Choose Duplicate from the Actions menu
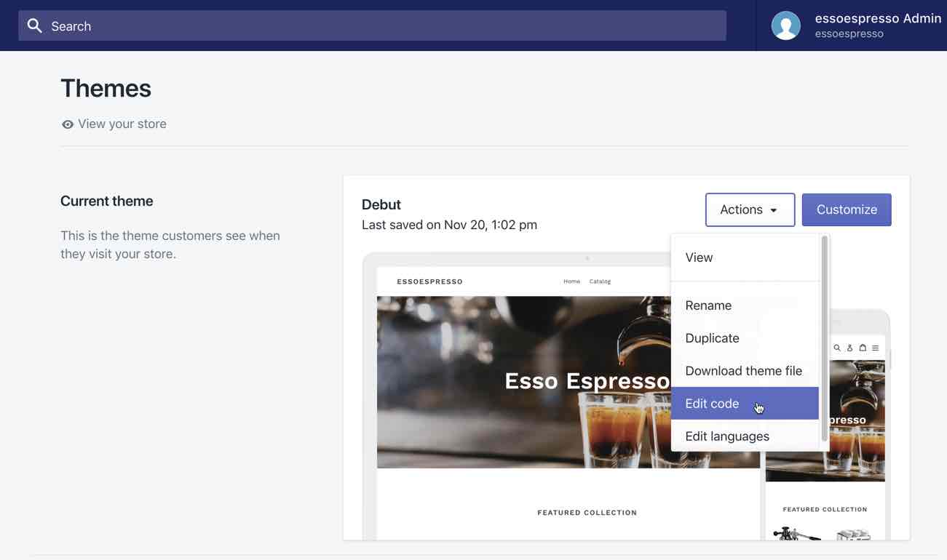This screenshot has height=560, width=947. click(x=712, y=337)
